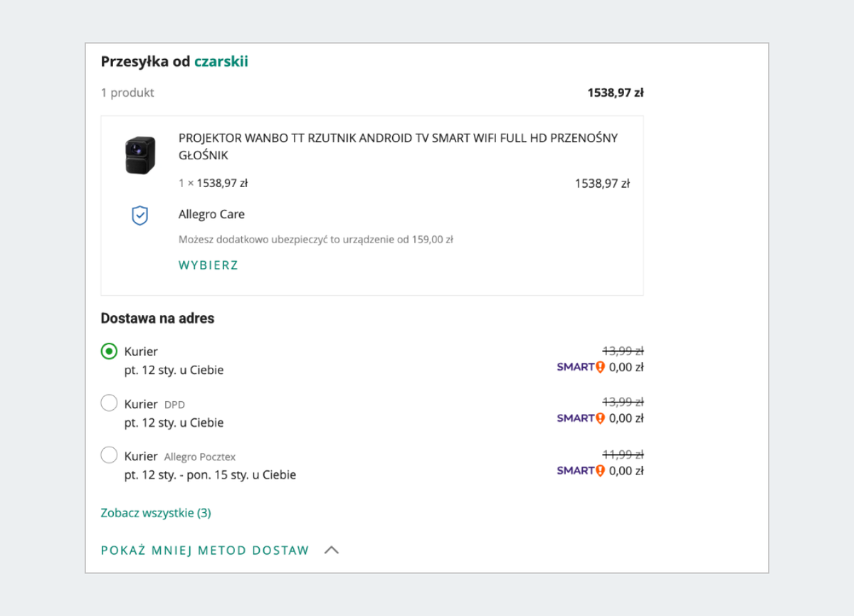
Task: Click the Allegro Care shield icon
Action: (x=140, y=216)
